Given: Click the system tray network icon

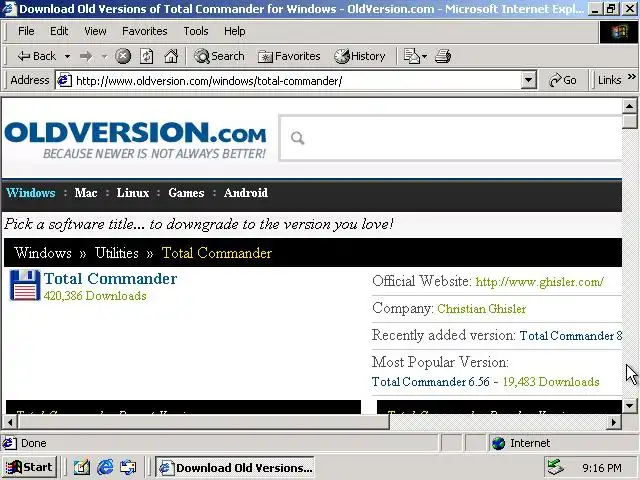Looking at the screenshot, I should [556, 467].
